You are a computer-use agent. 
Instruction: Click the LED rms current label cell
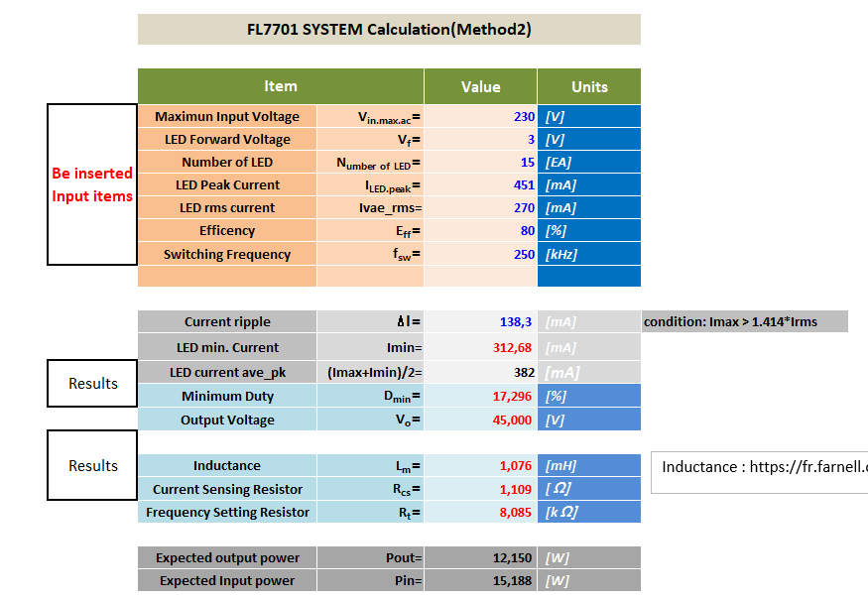click(227, 207)
